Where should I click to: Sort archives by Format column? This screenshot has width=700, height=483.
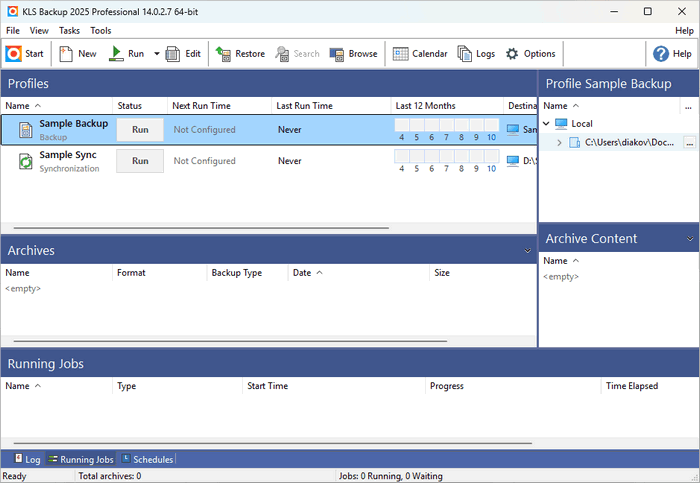[159, 273]
